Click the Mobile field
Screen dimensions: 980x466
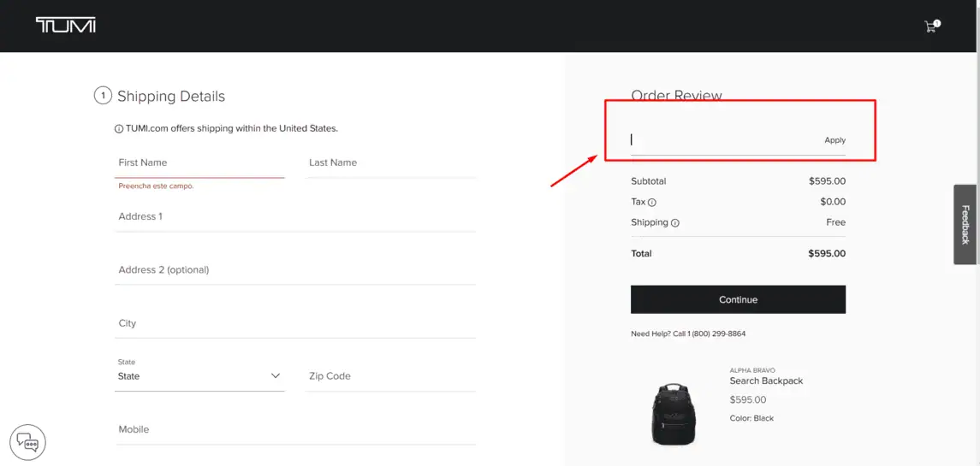click(x=295, y=430)
